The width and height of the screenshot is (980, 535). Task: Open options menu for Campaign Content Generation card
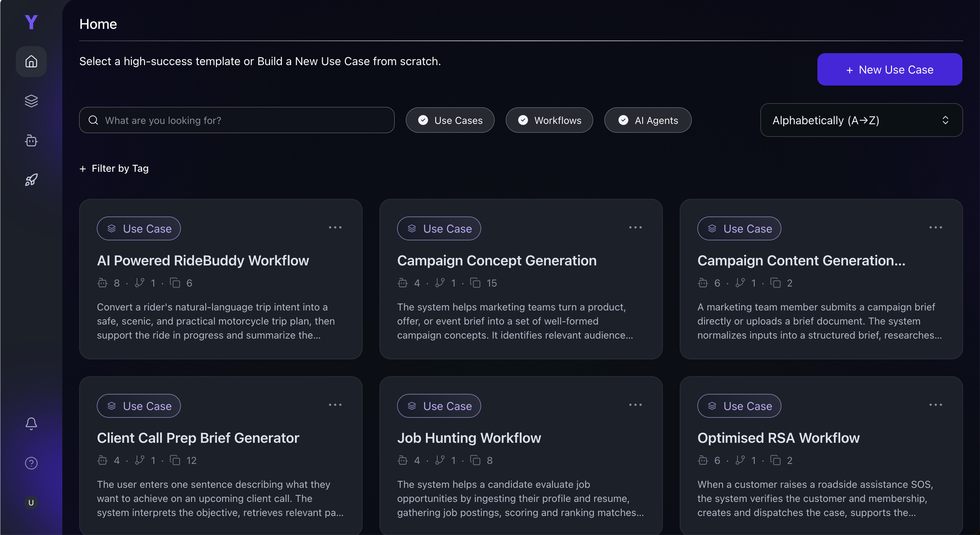936,227
